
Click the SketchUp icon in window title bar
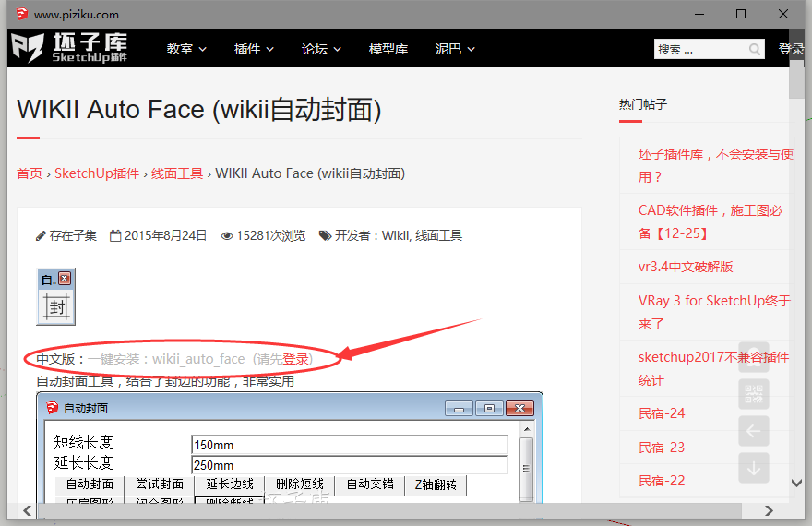tap(22, 14)
